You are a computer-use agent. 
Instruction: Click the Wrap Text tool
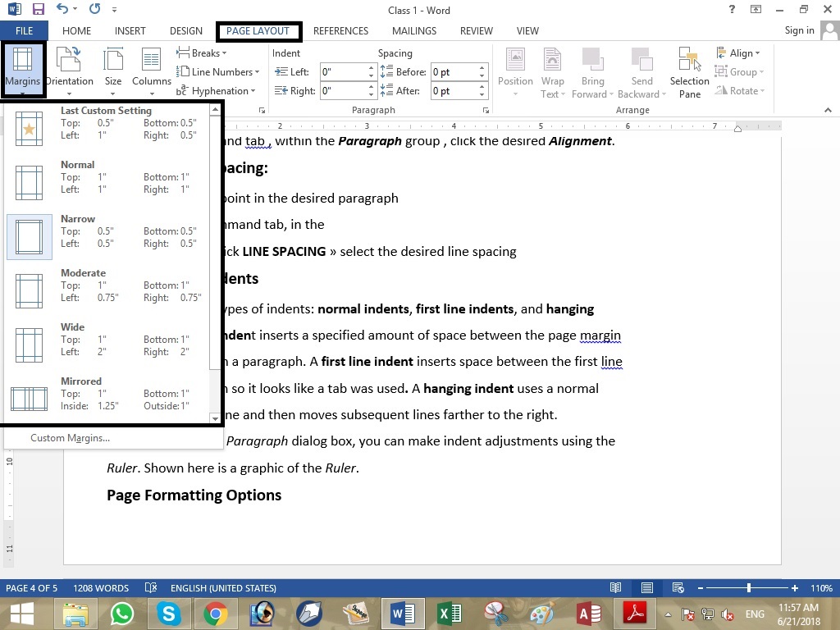tap(552, 71)
